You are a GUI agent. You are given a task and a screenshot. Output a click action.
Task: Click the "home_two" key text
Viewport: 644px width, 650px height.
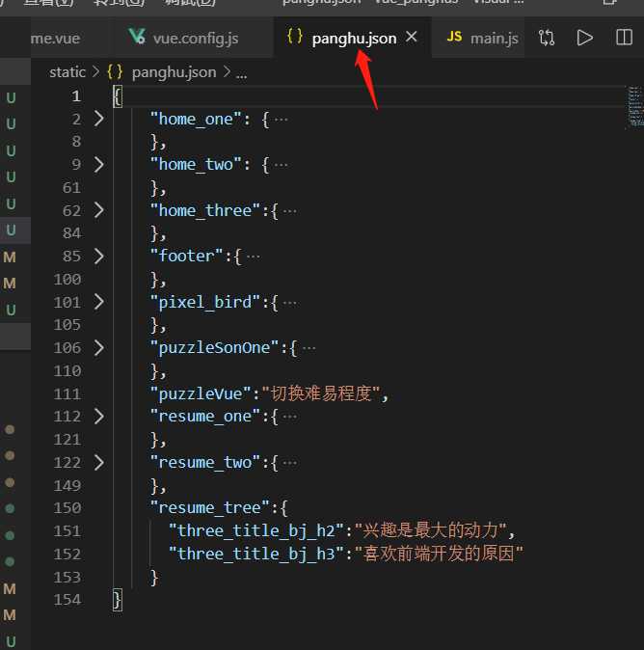coord(196,165)
